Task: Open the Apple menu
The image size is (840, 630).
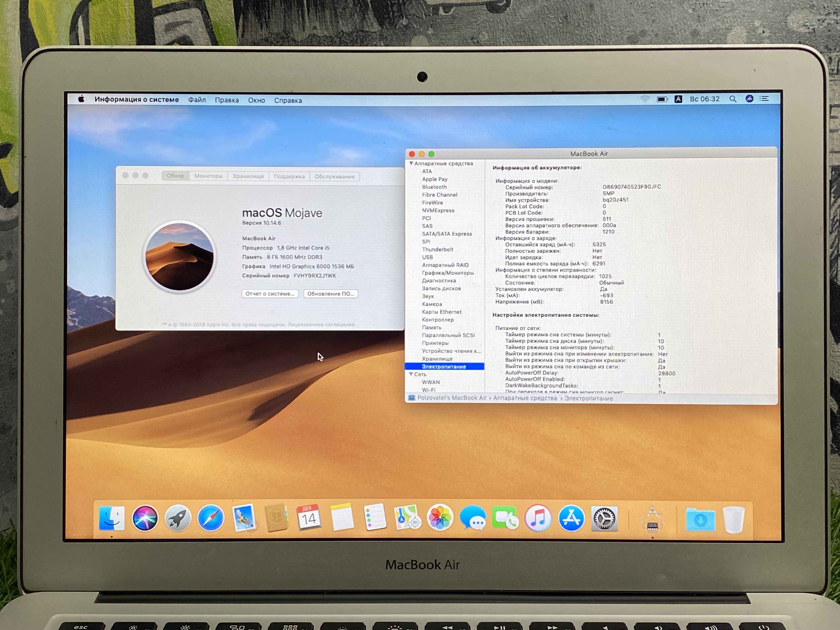Action: pyautogui.click(x=81, y=100)
